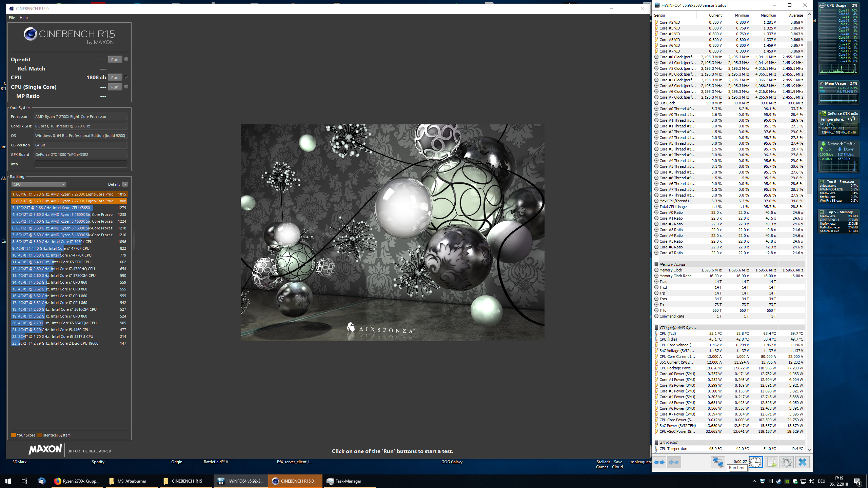
Task: Show hidden system tray icons chevron
Action: [x=754, y=481]
